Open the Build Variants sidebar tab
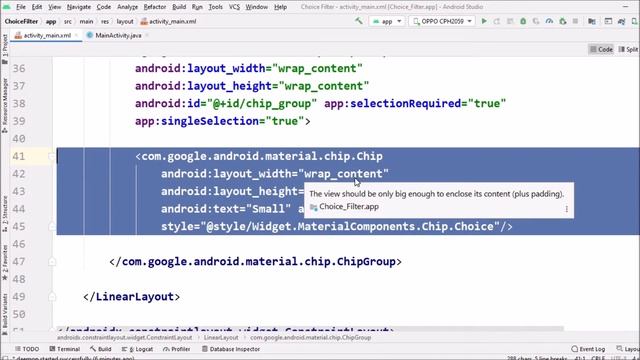This screenshot has height=360, width=640. pyautogui.click(x=5, y=314)
